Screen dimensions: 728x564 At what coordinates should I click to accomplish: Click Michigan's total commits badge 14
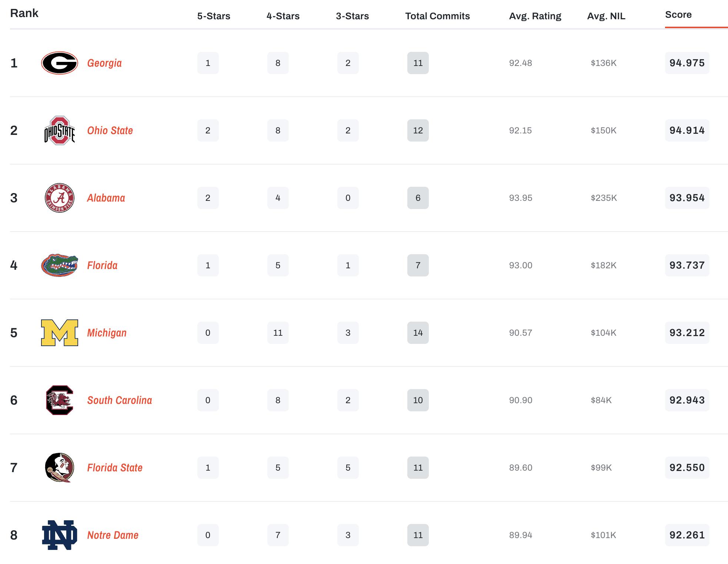point(418,333)
